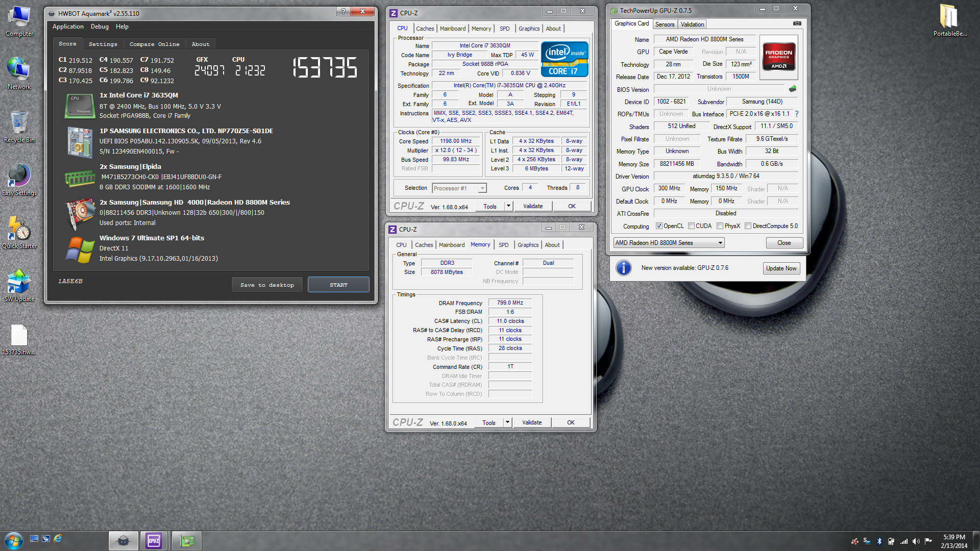Click the GPU-Z BIOS save chip icon
Image resolution: width=980 pixels, height=551 pixels.
click(792, 89)
